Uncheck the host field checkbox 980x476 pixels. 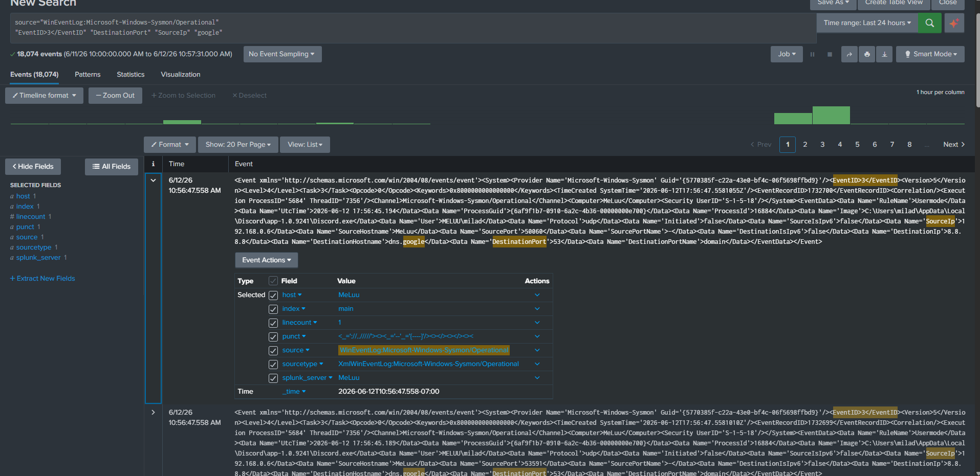click(273, 296)
